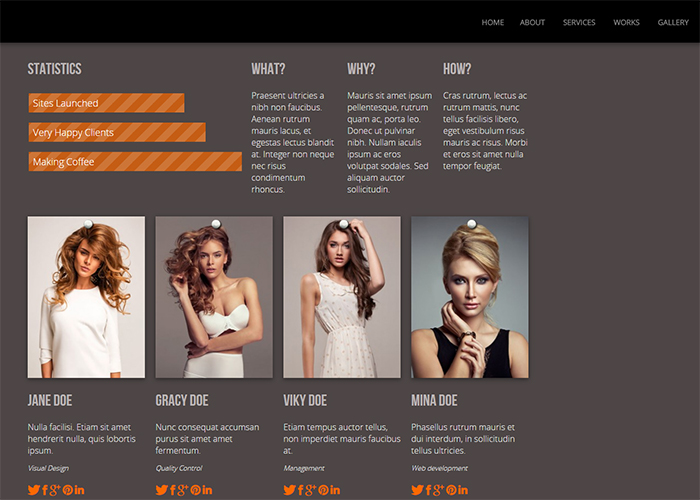Select Mina Doe's Pinterest icon
The image size is (700, 500).
[x=451, y=490]
